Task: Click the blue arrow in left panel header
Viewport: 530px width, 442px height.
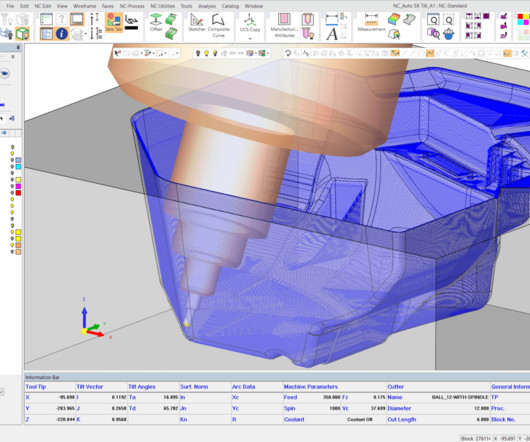Action: pos(4,133)
